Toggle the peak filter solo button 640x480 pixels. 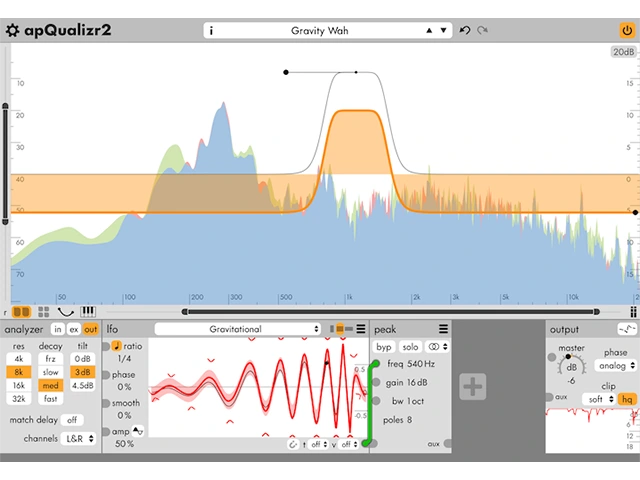[x=410, y=347]
